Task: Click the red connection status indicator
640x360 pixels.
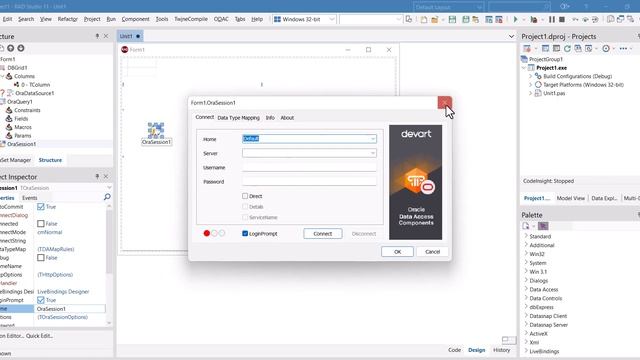Action: [x=207, y=233]
